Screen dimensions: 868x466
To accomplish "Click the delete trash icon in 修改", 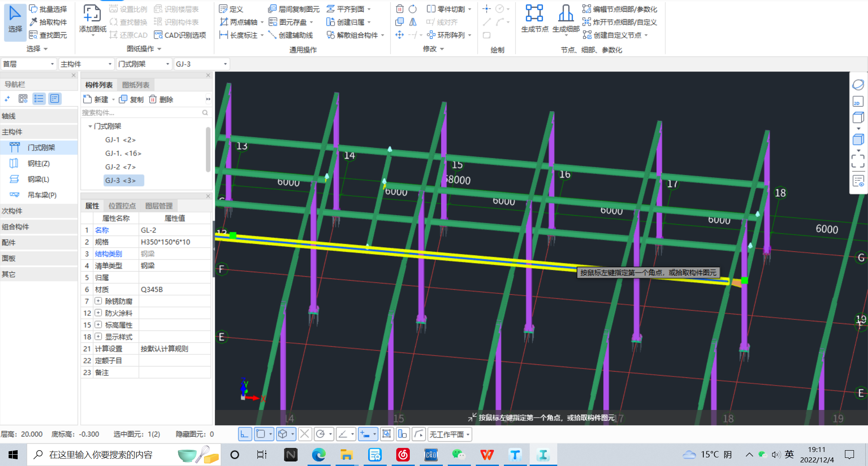I will coord(400,9).
